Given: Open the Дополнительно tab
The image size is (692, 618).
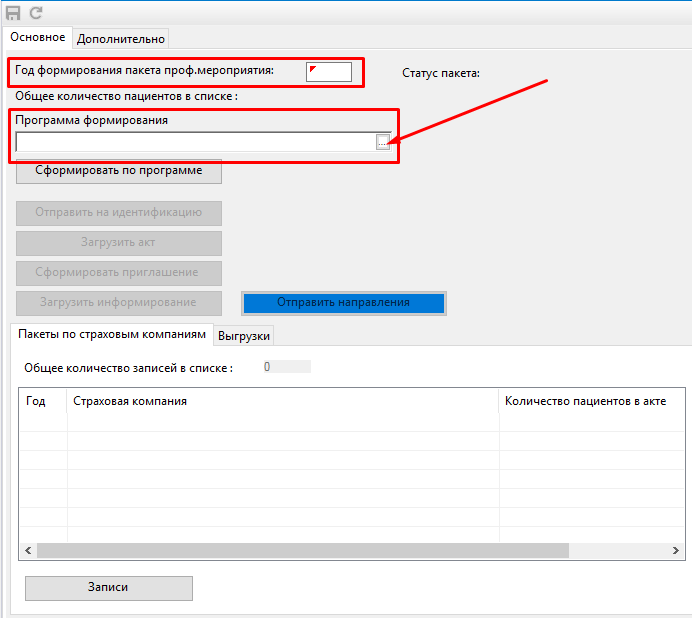Looking at the screenshot, I should tap(120, 38).
